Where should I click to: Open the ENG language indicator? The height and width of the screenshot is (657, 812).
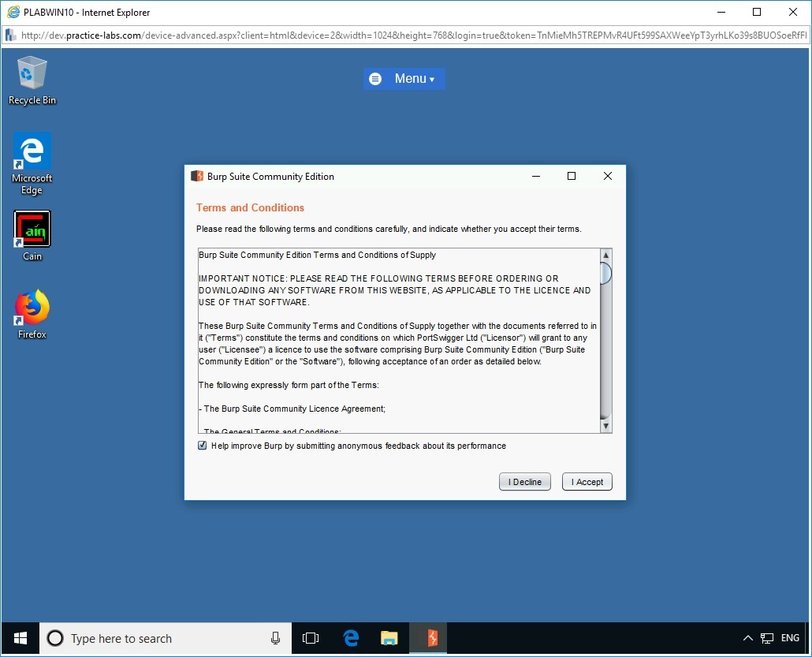tap(789, 638)
